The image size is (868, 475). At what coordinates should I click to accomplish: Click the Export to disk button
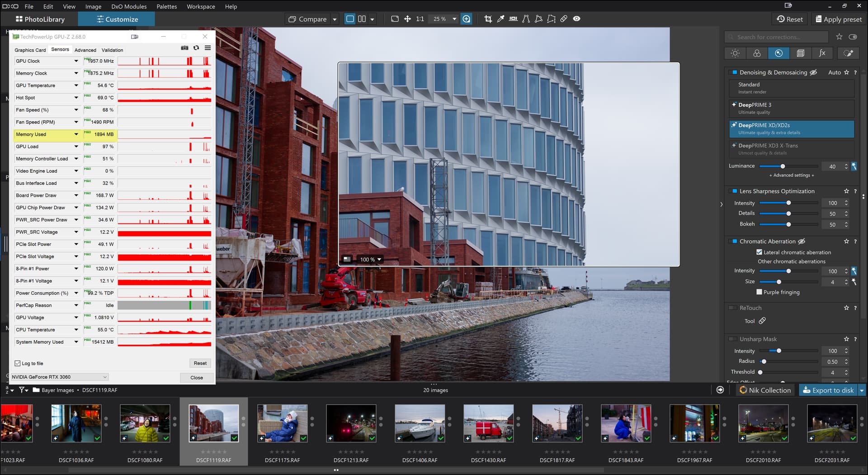pyautogui.click(x=828, y=390)
